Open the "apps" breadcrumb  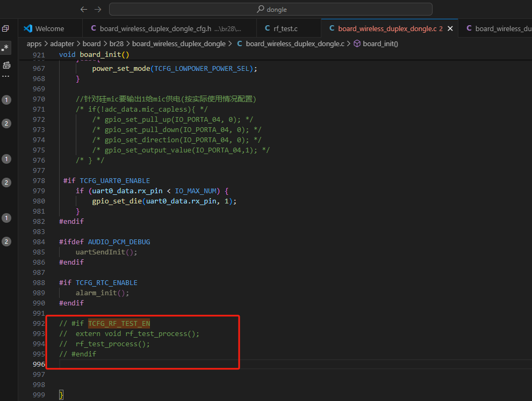click(x=34, y=43)
